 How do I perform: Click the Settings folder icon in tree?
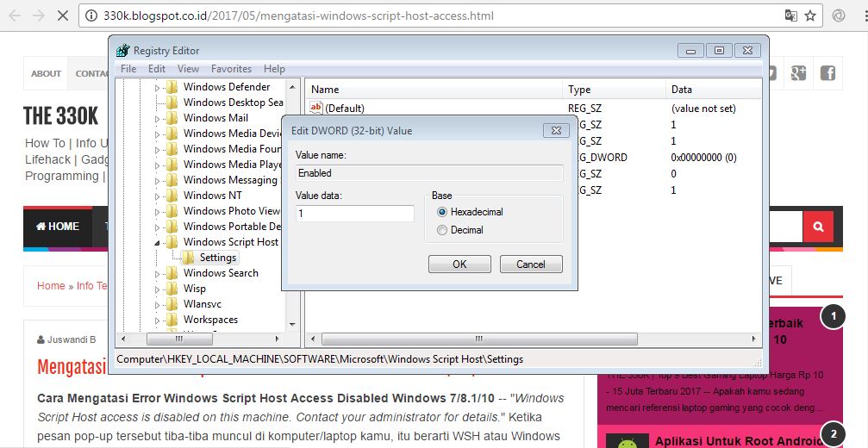pos(188,258)
